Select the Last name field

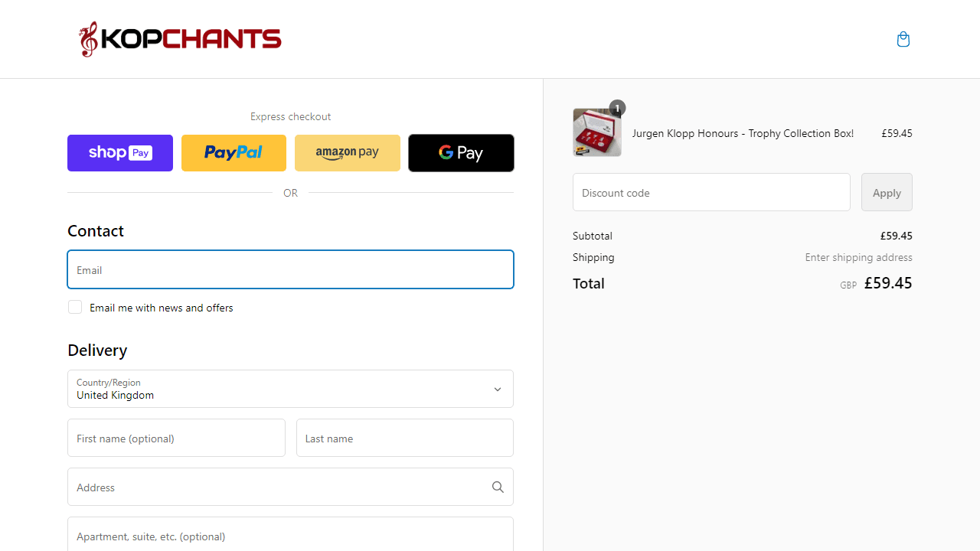click(x=404, y=438)
